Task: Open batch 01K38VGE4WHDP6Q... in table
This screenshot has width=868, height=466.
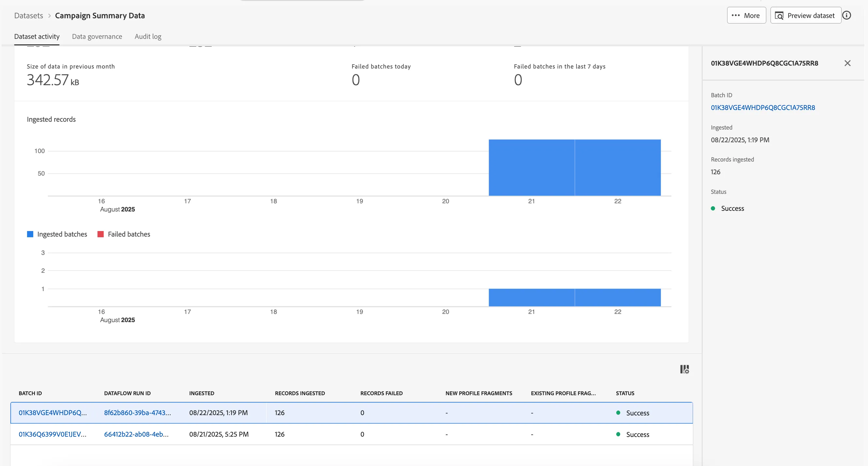Action: (52, 413)
